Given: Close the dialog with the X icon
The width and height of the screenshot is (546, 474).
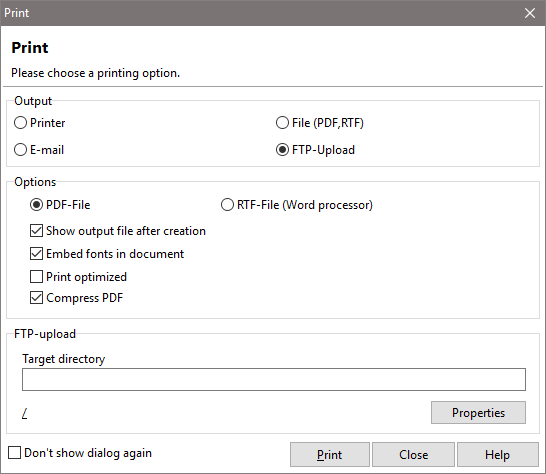Looking at the screenshot, I should [530, 13].
